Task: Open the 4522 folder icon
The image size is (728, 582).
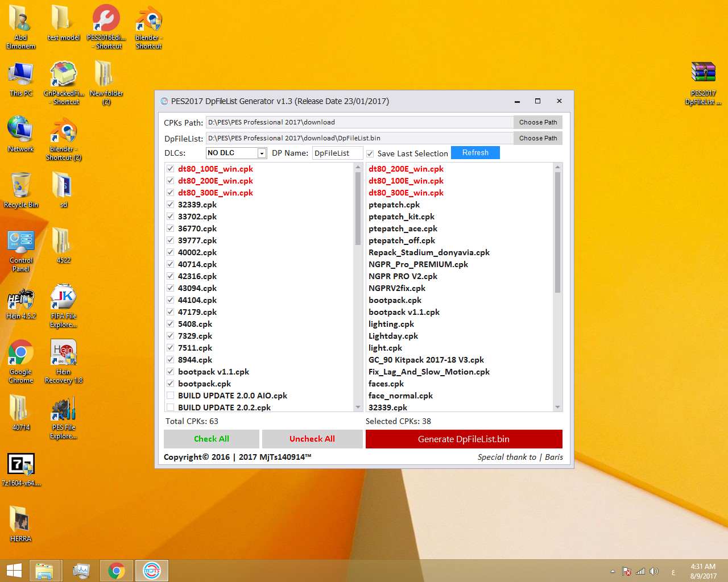Action: 63,246
